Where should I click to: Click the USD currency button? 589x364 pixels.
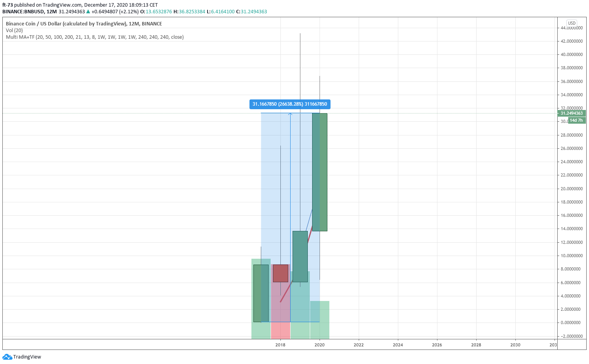click(572, 23)
